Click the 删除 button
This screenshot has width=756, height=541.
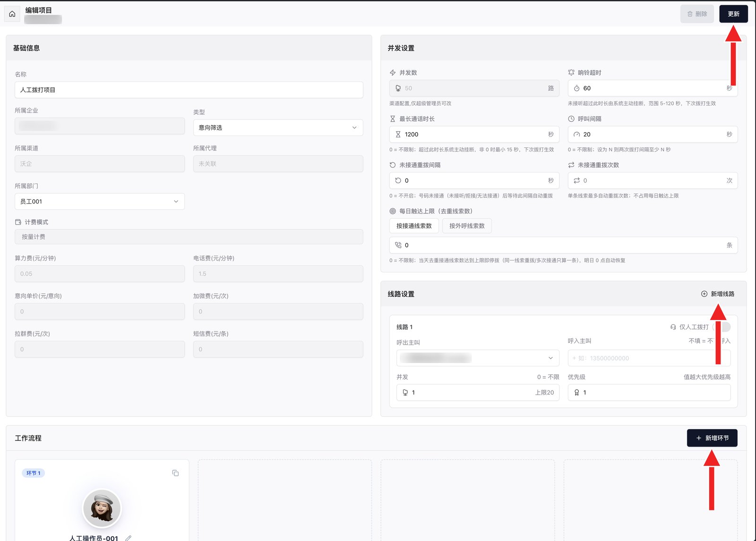point(697,14)
